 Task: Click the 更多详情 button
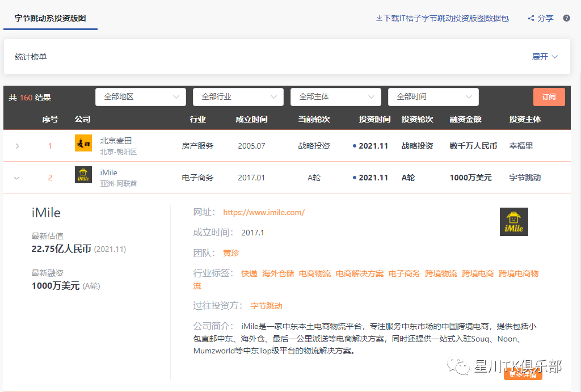point(523,374)
